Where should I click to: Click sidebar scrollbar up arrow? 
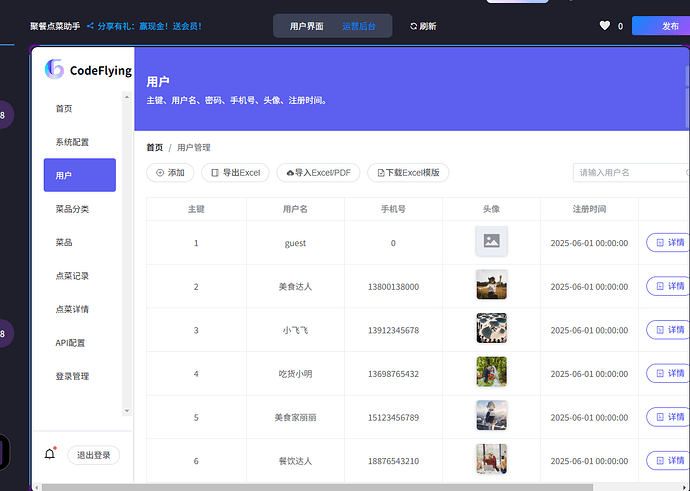[x=127, y=97]
